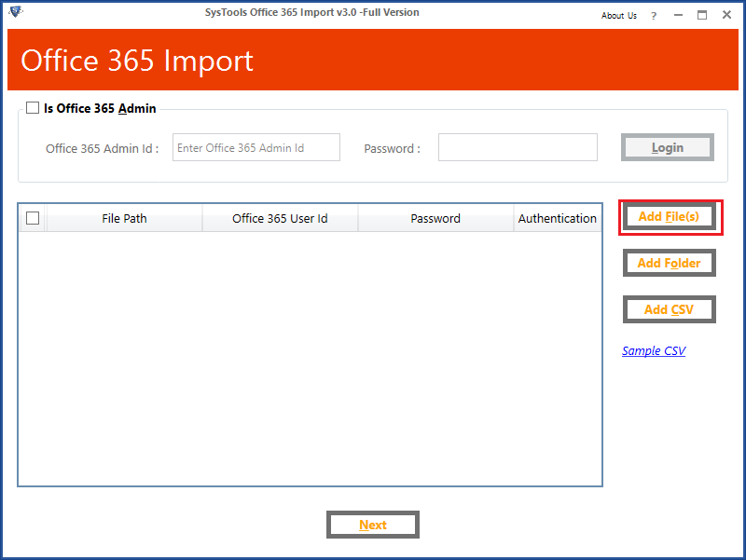746x560 pixels.
Task: Select the Authentication column header
Action: coord(557,218)
